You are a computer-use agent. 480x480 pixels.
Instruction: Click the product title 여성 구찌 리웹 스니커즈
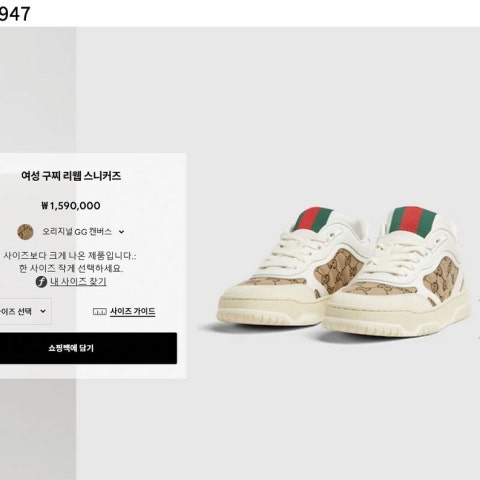(x=71, y=176)
